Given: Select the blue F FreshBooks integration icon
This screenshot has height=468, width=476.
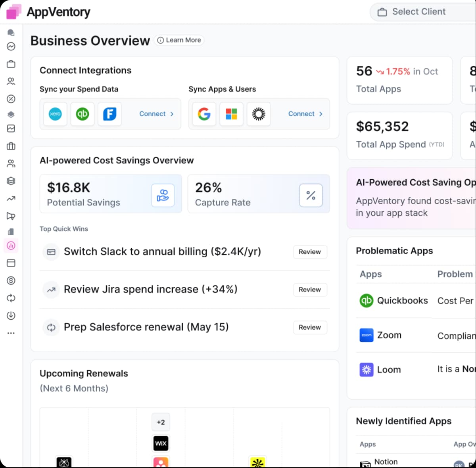Looking at the screenshot, I should click(x=110, y=114).
